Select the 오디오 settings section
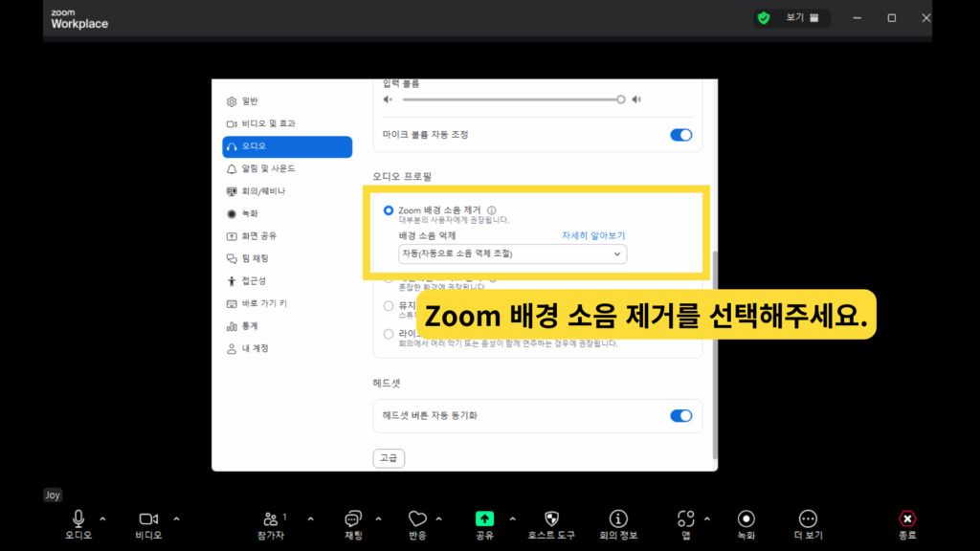The image size is (980, 551). (x=287, y=146)
